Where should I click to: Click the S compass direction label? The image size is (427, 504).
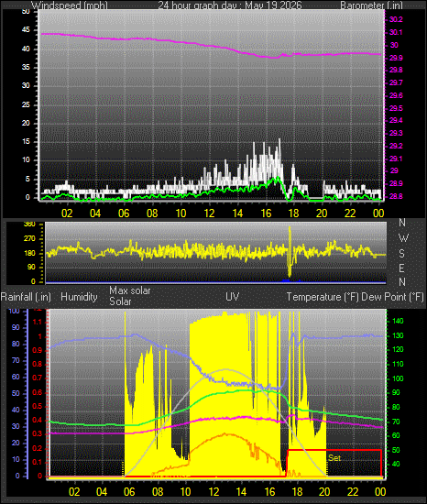401,254
